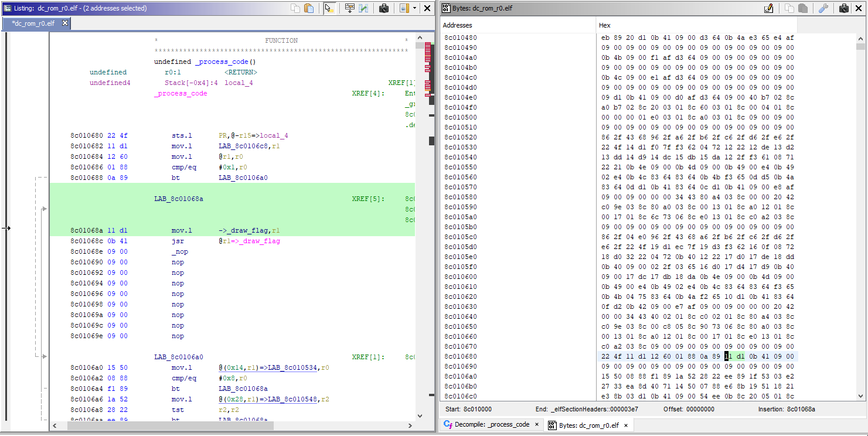Click the Listing vertical scrollbar thumb

pyautogui.click(x=419, y=45)
